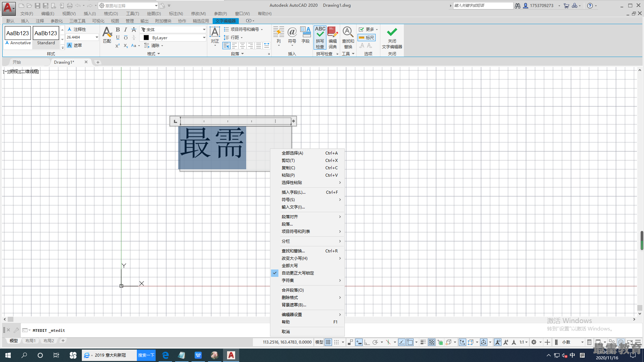Expand the Format (格式) panel
The height and width of the screenshot is (362, 644).
pos(154,54)
